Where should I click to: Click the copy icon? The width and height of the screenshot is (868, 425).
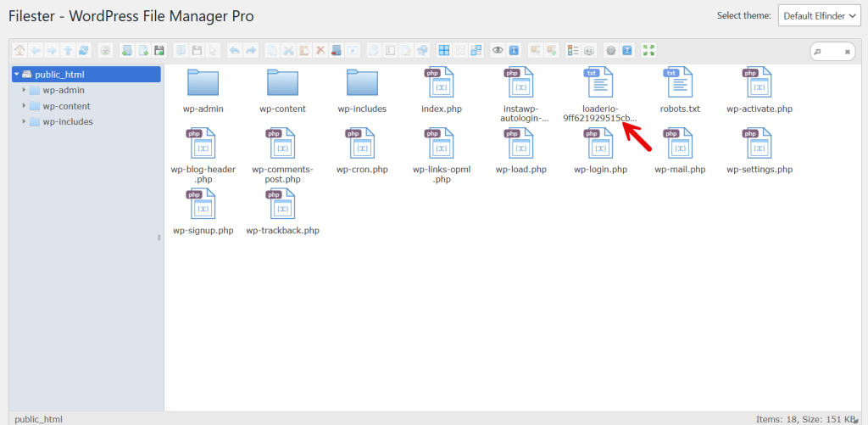pos(272,50)
